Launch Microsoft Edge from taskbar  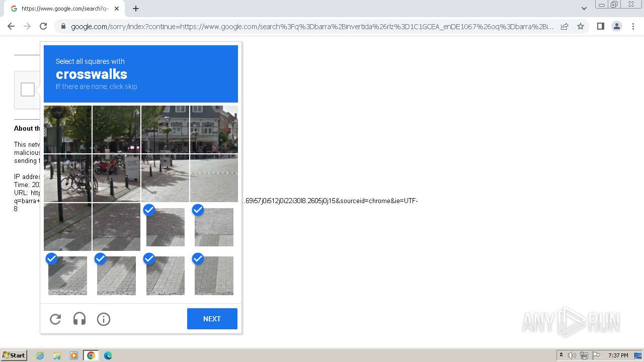coord(108,355)
